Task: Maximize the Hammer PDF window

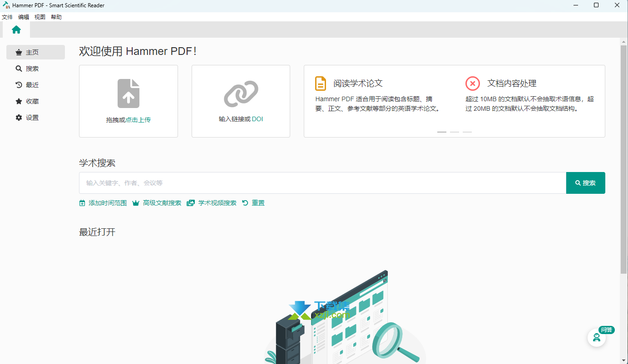Action: (596, 5)
